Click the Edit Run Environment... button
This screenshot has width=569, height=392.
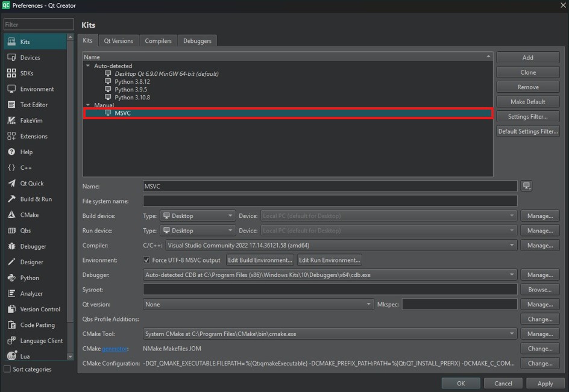click(x=330, y=260)
